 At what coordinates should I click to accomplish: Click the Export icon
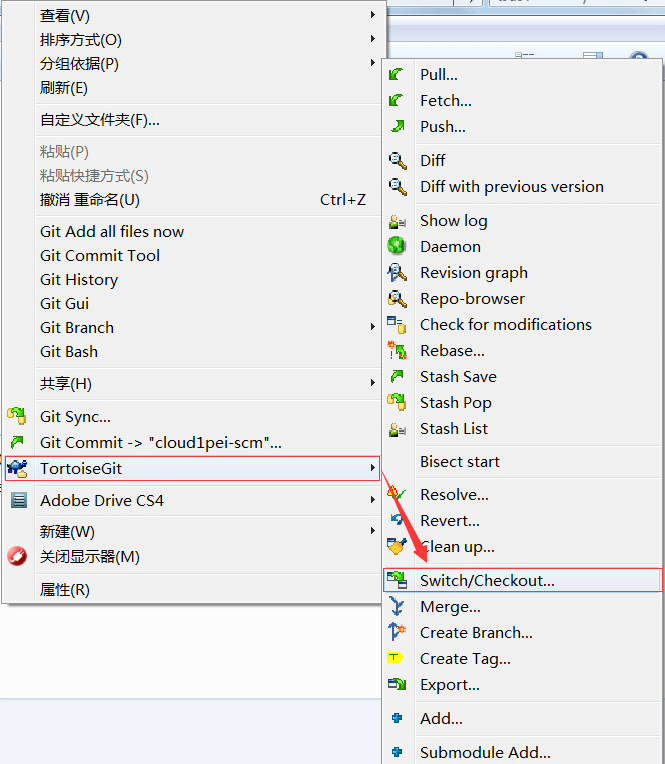click(397, 684)
